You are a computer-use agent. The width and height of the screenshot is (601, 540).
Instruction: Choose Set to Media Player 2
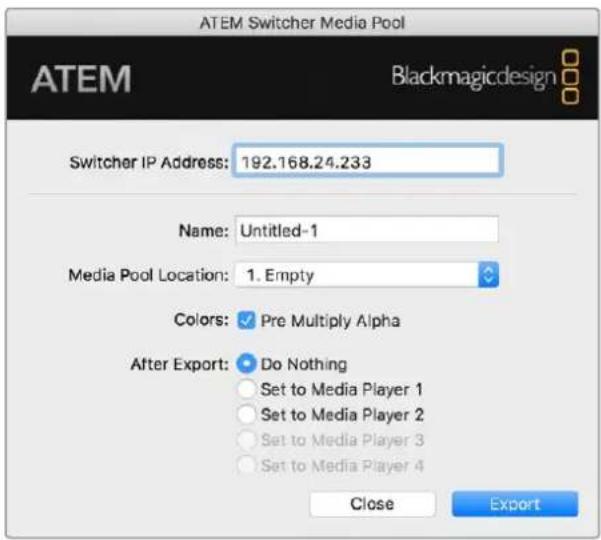246,415
